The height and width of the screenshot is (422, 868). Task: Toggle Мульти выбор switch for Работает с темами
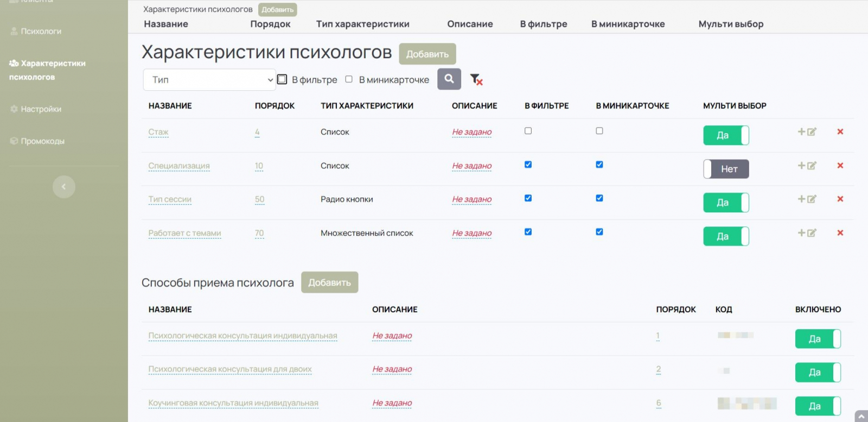pos(726,236)
